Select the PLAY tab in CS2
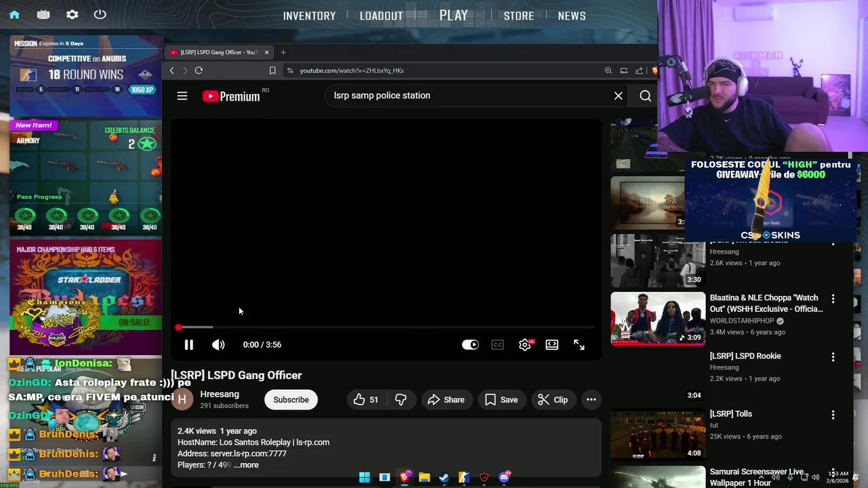 [454, 15]
